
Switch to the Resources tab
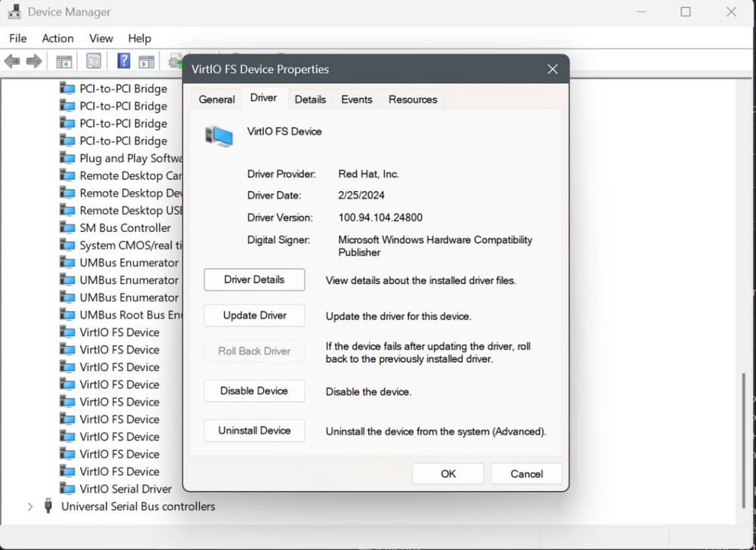click(413, 99)
